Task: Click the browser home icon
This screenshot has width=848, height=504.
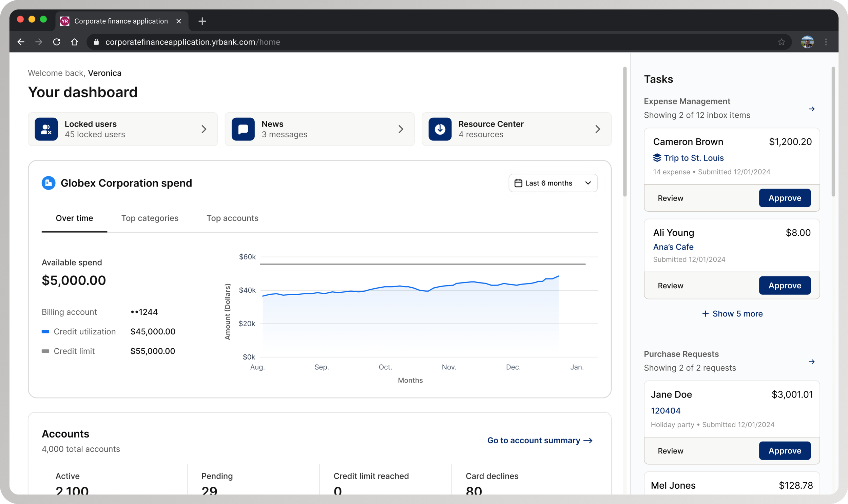Action: (74, 42)
